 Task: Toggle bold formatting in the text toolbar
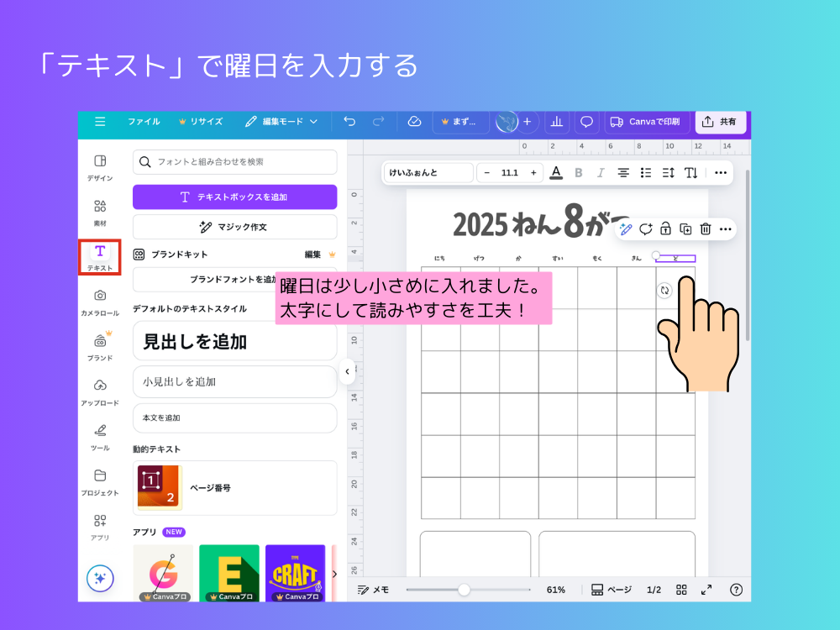point(579,172)
